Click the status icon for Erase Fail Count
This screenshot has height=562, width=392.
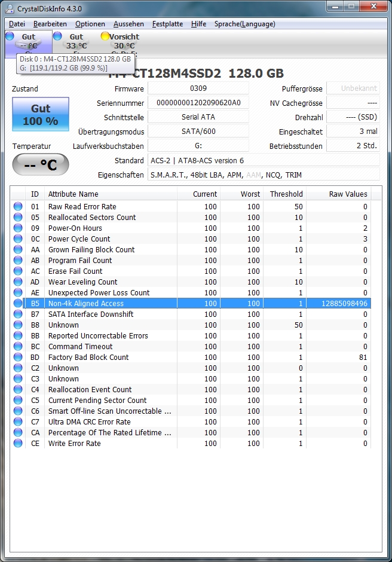pyautogui.click(x=18, y=271)
